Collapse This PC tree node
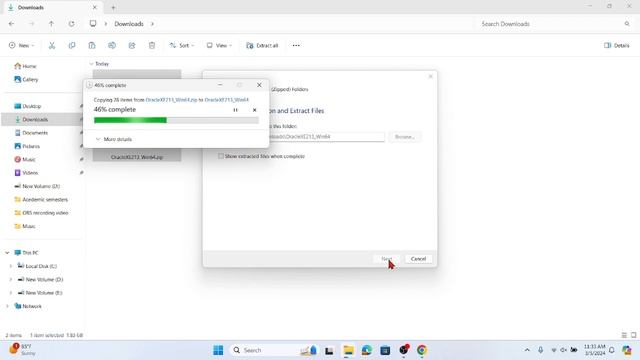Viewport: 640px width, 360px height. (7, 253)
